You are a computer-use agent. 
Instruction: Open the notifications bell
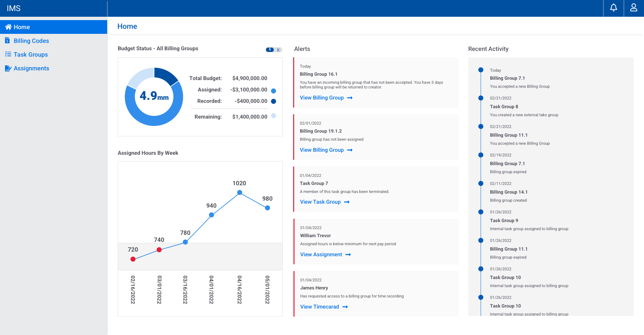point(613,8)
